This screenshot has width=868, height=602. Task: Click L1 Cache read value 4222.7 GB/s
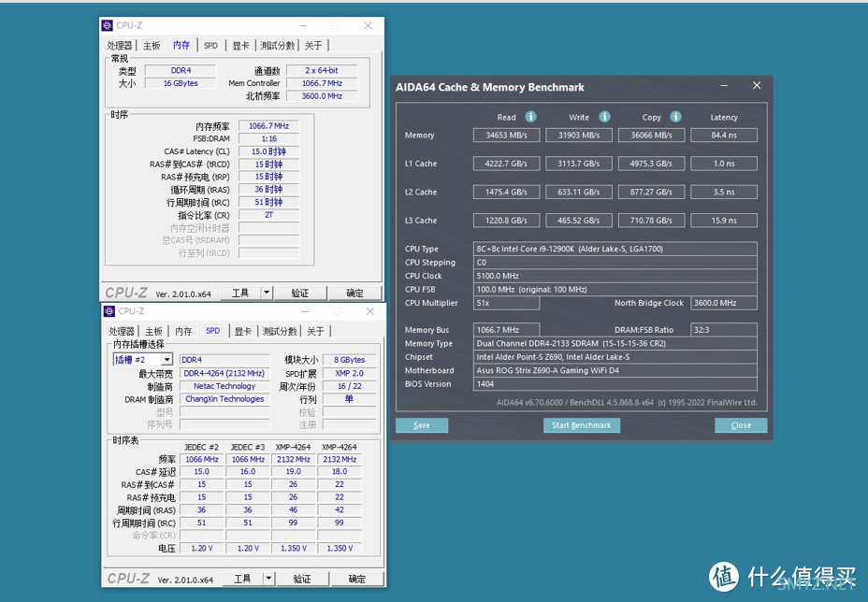point(507,164)
